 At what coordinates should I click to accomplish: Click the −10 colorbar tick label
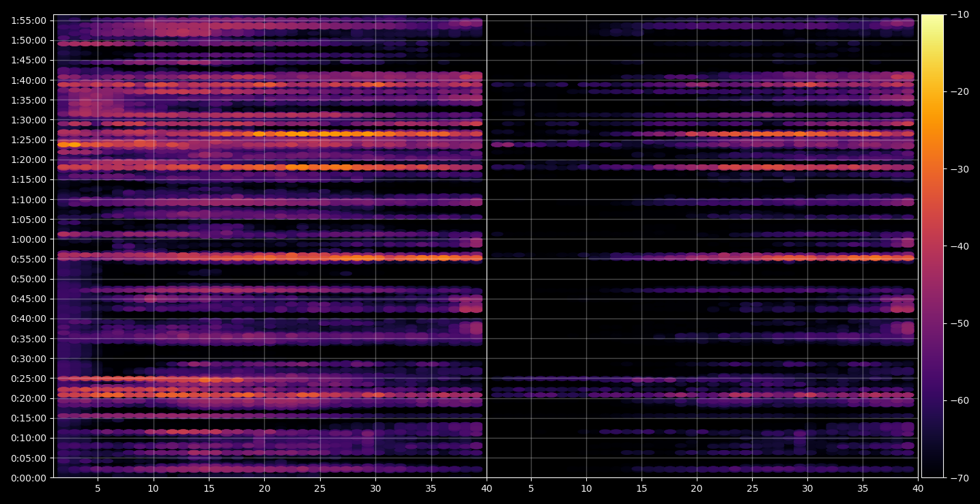pos(959,14)
